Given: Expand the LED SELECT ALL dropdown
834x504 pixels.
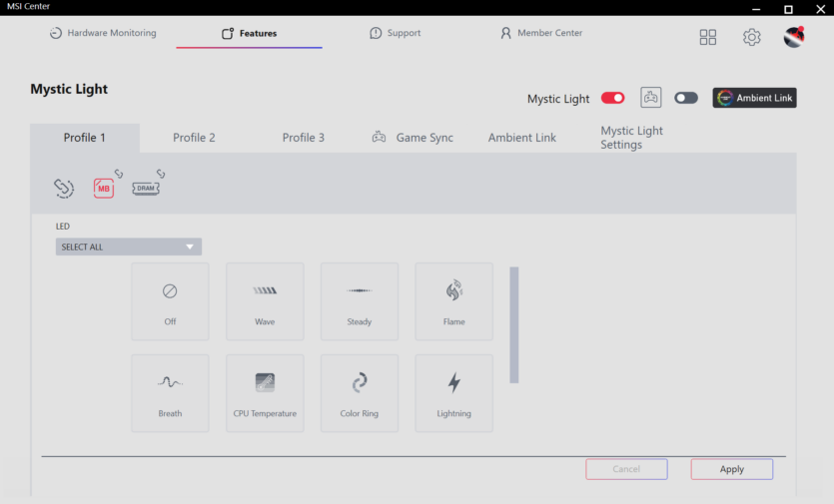Looking at the screenshot, I should (129, 247).
